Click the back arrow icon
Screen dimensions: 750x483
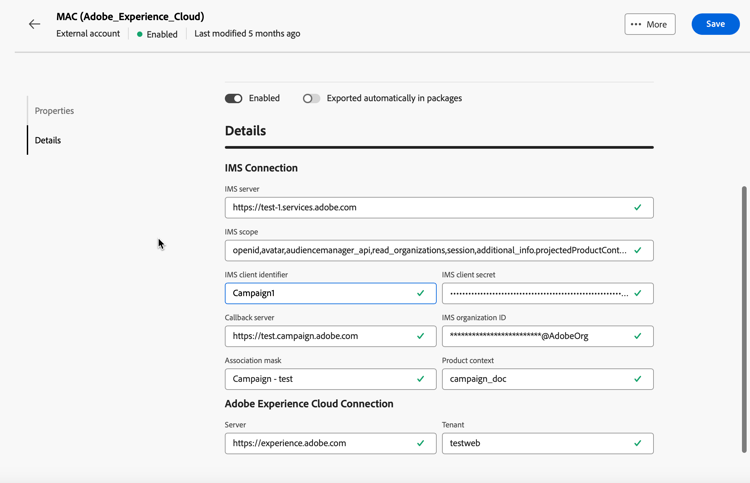(35, 24)
